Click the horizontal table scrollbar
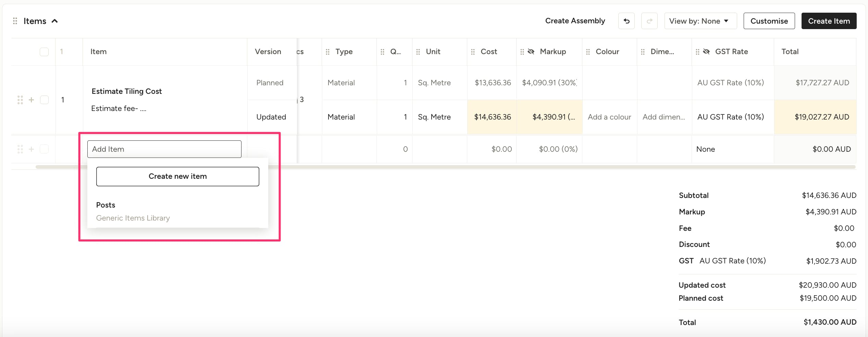Image resolution: width=868 pixels, height=337 pixels. coord(445,167)
